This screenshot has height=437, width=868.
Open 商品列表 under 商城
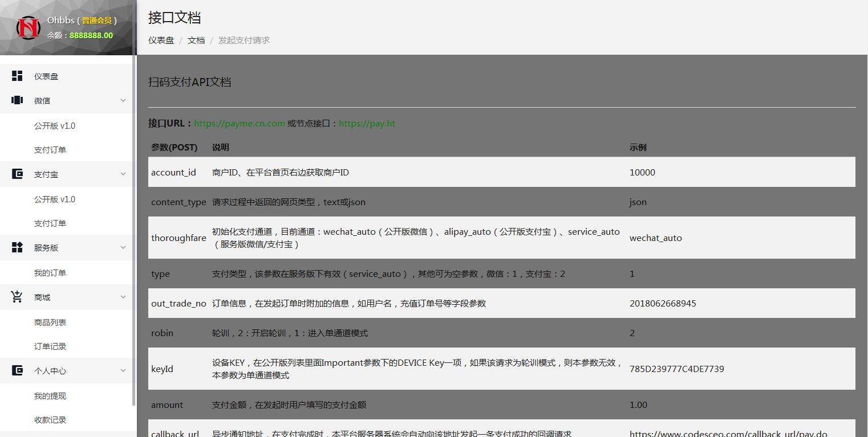(x=51, y=321)
